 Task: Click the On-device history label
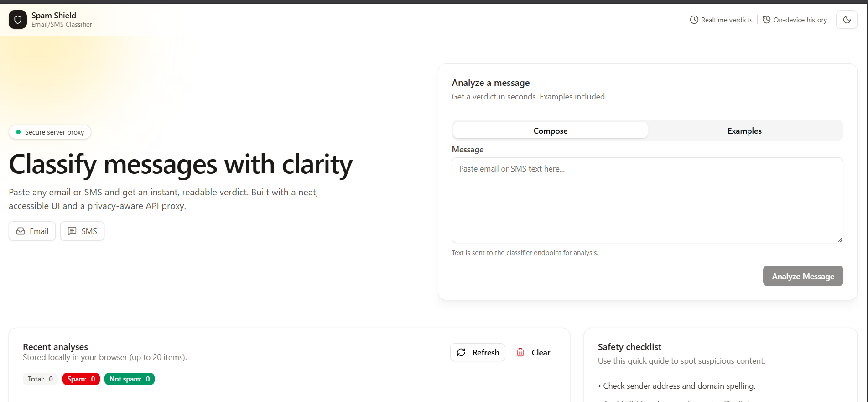(800, 20)
